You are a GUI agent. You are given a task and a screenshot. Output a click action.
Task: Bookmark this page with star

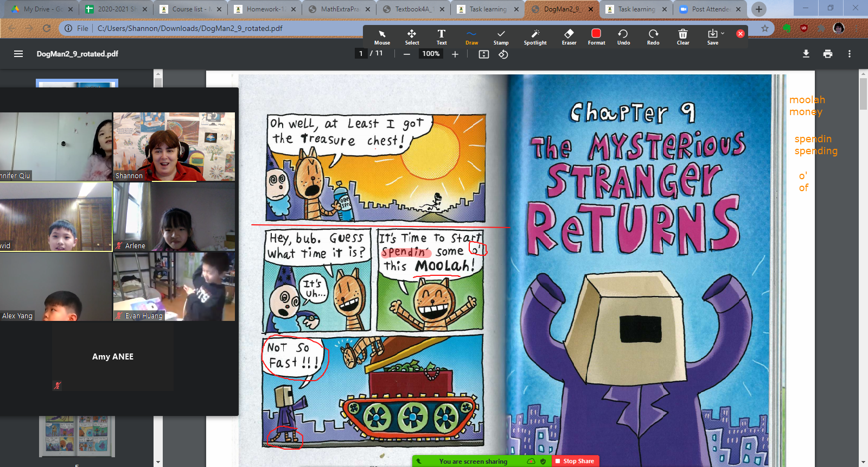pyautogui.click(x=765, y=28)
